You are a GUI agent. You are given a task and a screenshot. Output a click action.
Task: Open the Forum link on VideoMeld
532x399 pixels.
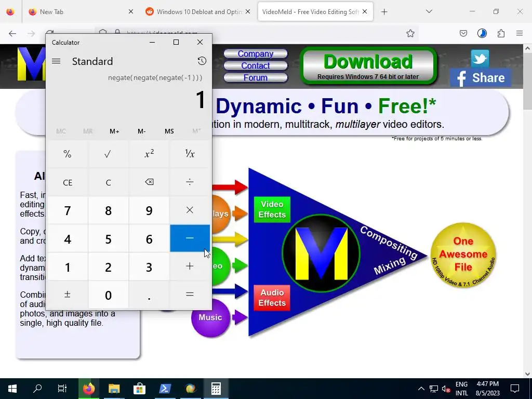[x=256, y=77]
